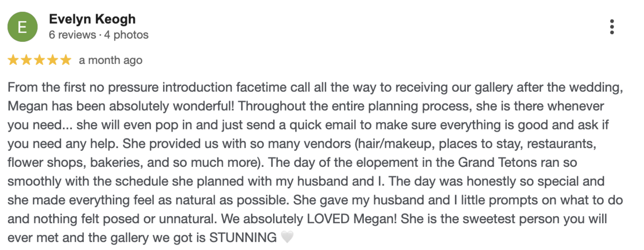Open the Evelyn Keogh reviewer profile name
Image resolution: width=644 pixels, height=250 pixels.
92,19
